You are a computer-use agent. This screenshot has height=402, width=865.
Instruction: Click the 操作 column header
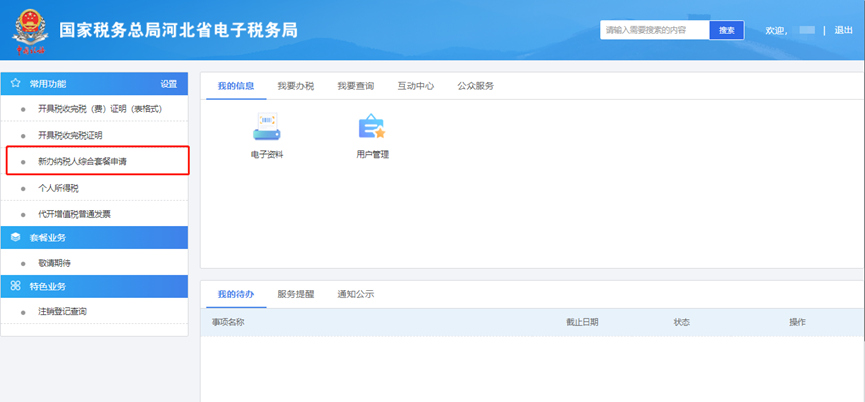tap(798, 323)
